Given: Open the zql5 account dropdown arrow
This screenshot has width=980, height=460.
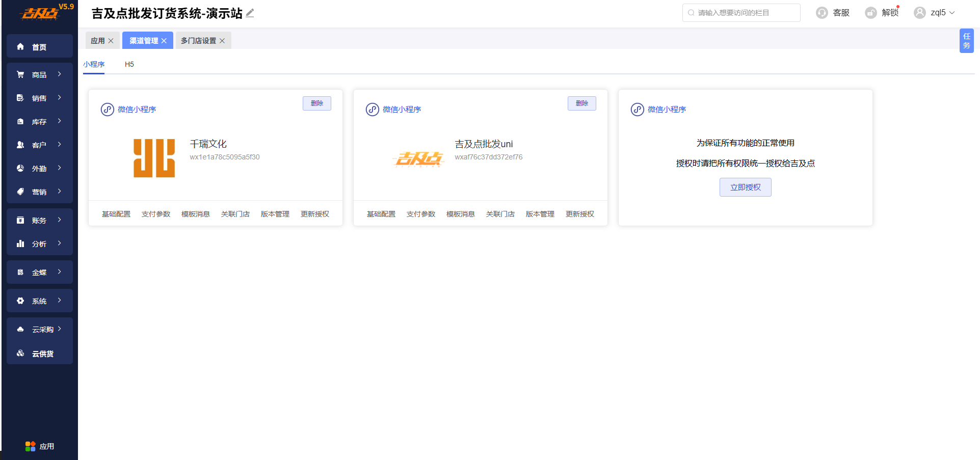Looking at the screenshot, I should point(952,13).
